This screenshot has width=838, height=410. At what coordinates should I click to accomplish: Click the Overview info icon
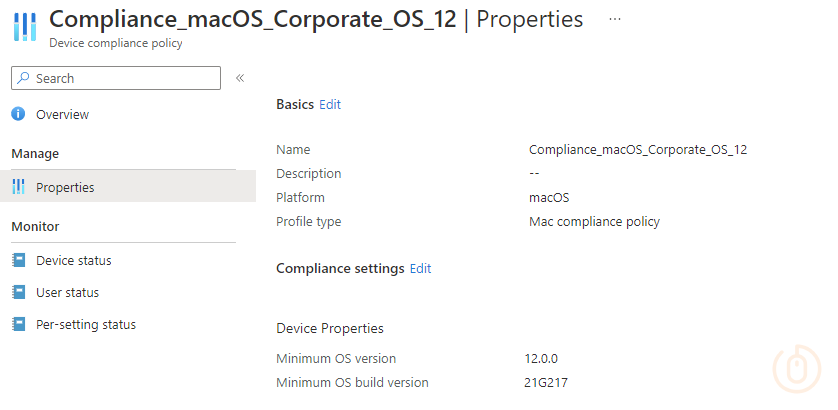(18, 115)
